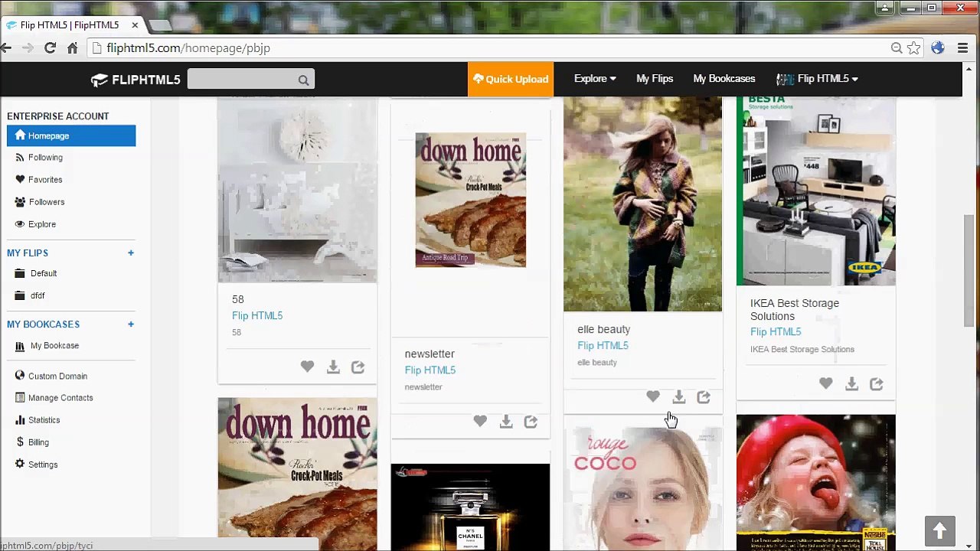The image size is (980, 551).
Task: Click the zoom magnifier in address bar
Action: 897,48
